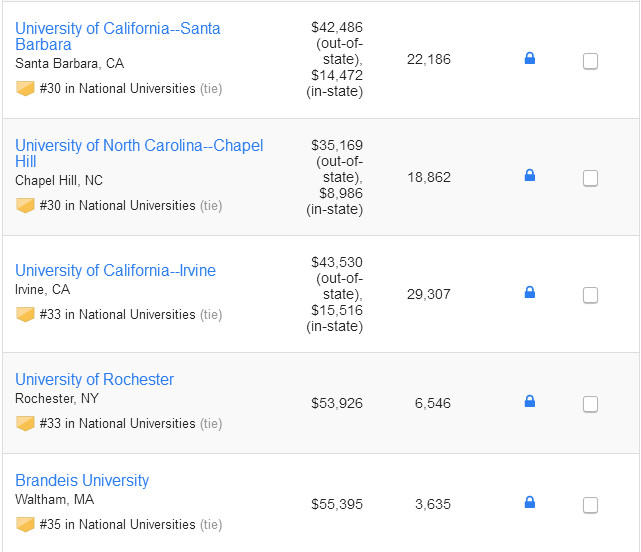Click lock icon in Brandeis University row
The image size is (641, 552).
[x=530, y=503]
